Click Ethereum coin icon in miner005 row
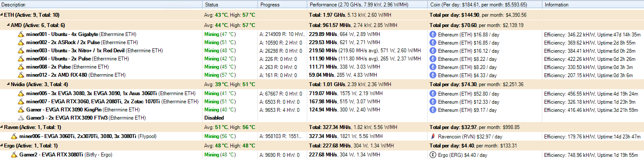This screenshot has height=159, width=644. 433,93
